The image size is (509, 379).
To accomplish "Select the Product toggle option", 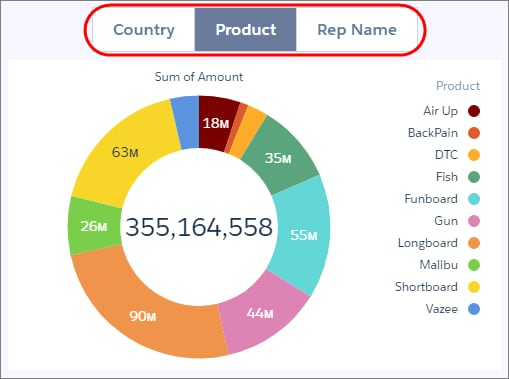I will [x=246, y=30].
